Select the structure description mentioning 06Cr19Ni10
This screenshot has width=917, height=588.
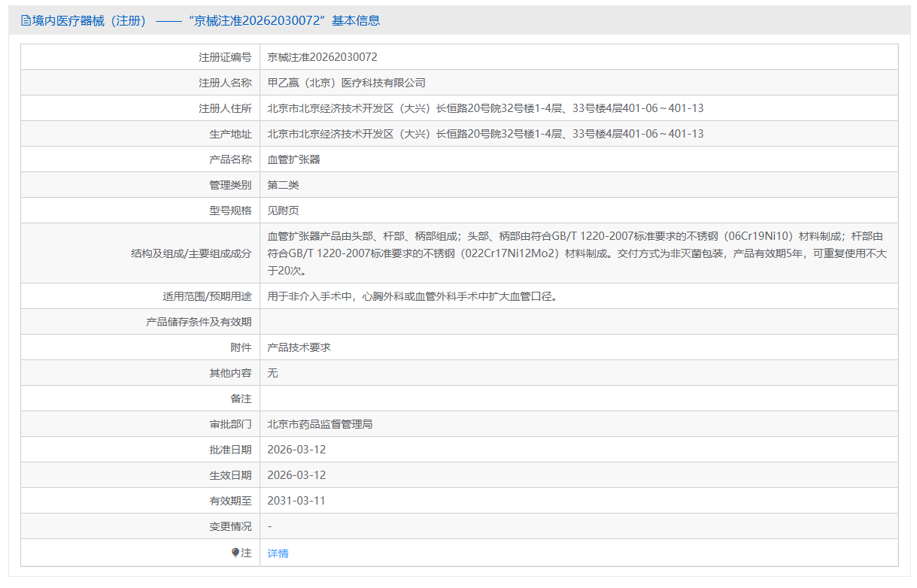578,253
